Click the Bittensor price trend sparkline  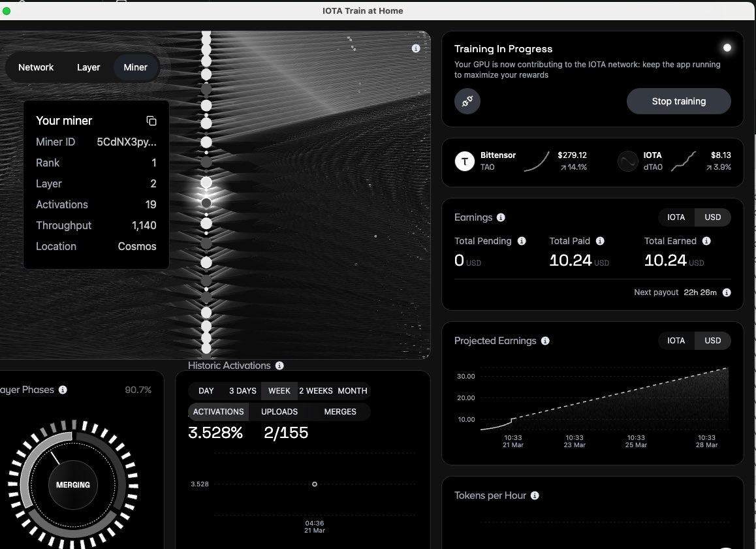tap(537, 161)
